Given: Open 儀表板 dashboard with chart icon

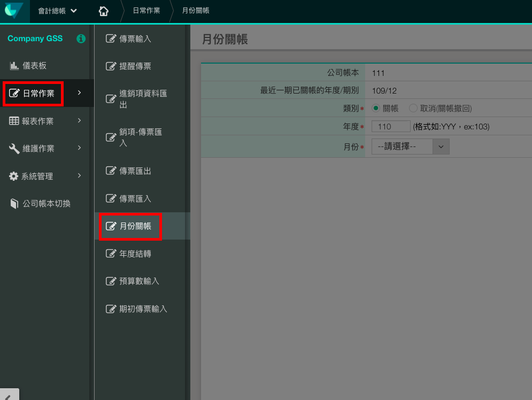Looking at the screenshot, I should [x=14, y=66].
